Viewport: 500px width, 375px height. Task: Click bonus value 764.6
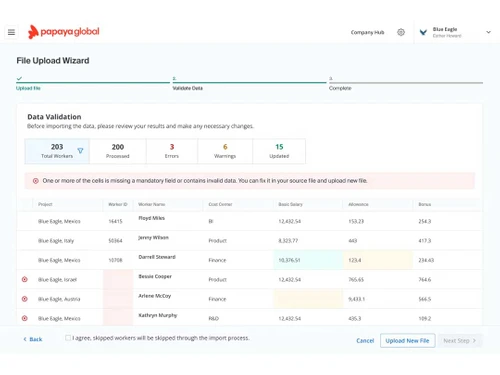(x=425, y=279)
